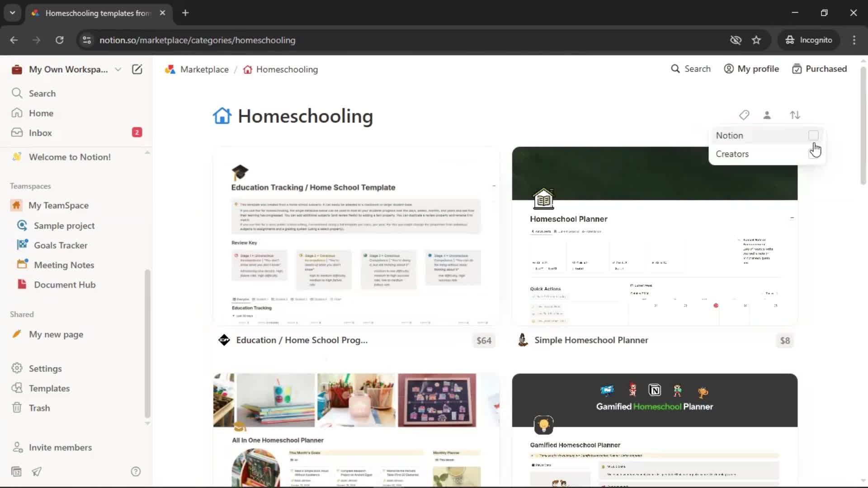Bookmark this page with star icon
The width and height of the screenshot is (868, 488).
coord(756,40)
